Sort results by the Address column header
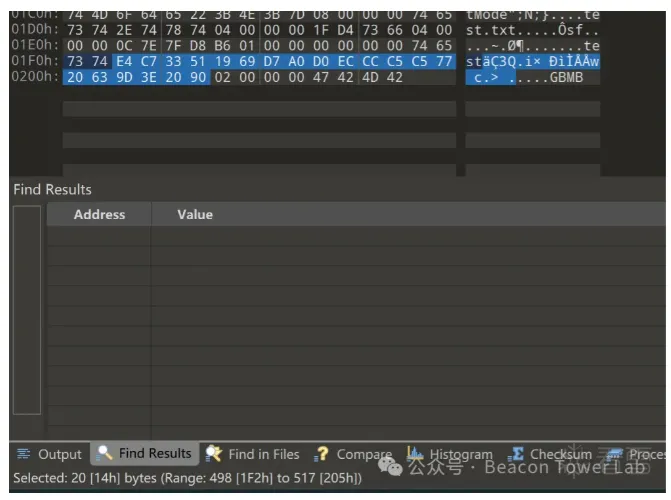Viewport: 671px width, 500px height. coord(99,214)
